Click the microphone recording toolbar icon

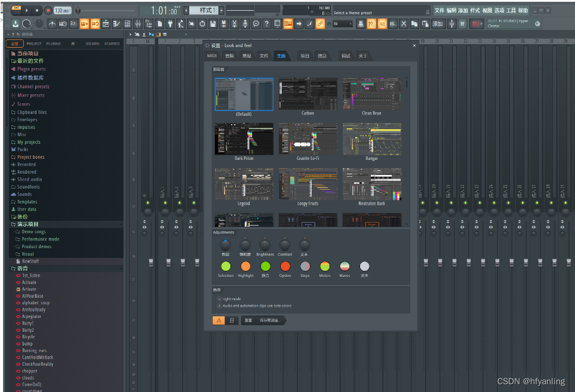pos(245,24)
